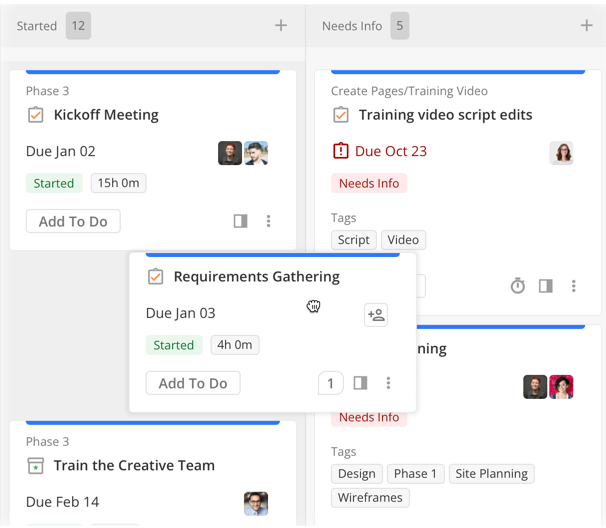Click the Started status on Kickoff Meeting
Screen dimensions: 606x528
point(54,183)
